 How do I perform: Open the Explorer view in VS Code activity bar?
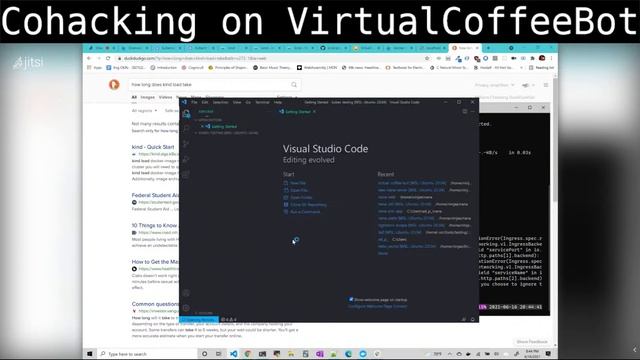(187, 114)
